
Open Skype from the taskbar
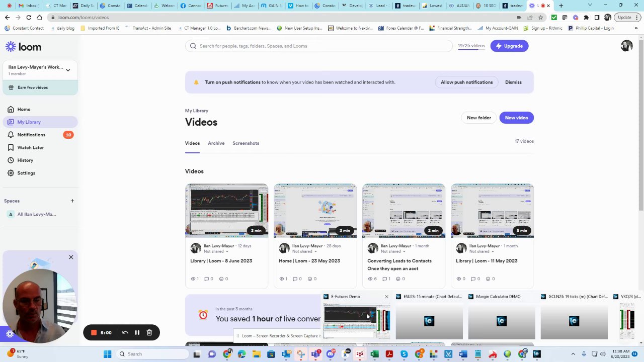click(x=404, y=354)
